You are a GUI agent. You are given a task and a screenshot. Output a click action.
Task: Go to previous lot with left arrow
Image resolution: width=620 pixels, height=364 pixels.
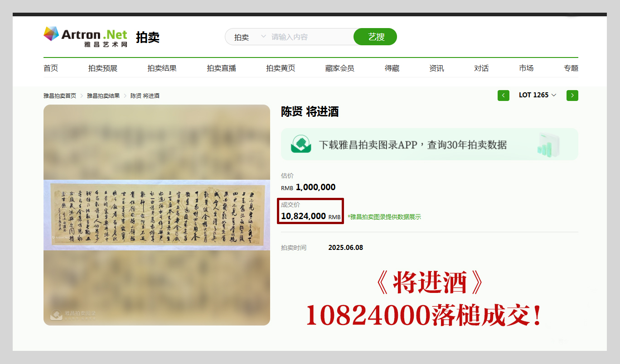click(x=504, y=96)
